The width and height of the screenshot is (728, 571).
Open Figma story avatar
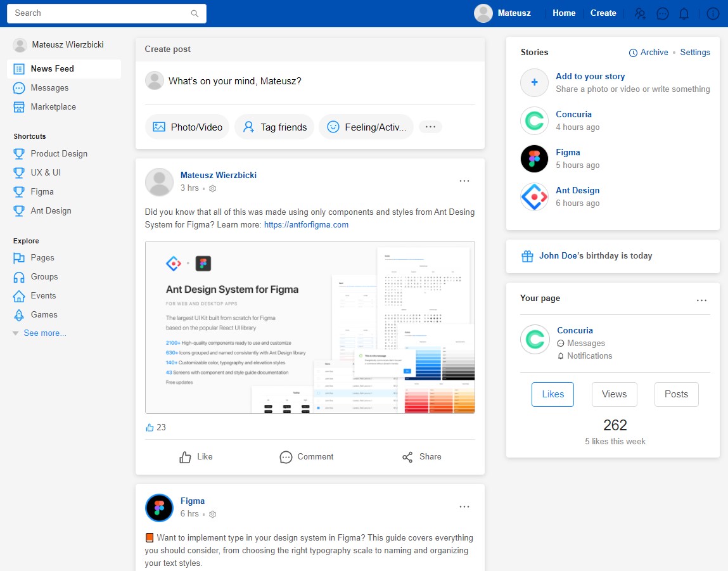(534, 159)
